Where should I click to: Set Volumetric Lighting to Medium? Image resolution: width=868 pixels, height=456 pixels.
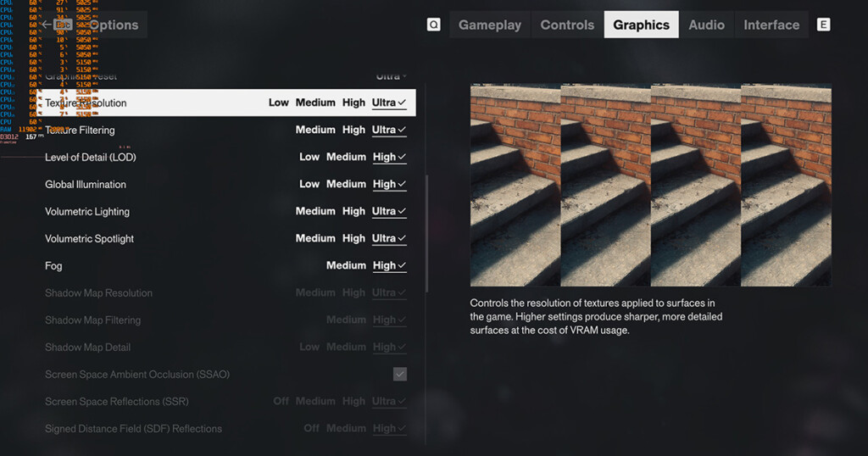[315, 211]
